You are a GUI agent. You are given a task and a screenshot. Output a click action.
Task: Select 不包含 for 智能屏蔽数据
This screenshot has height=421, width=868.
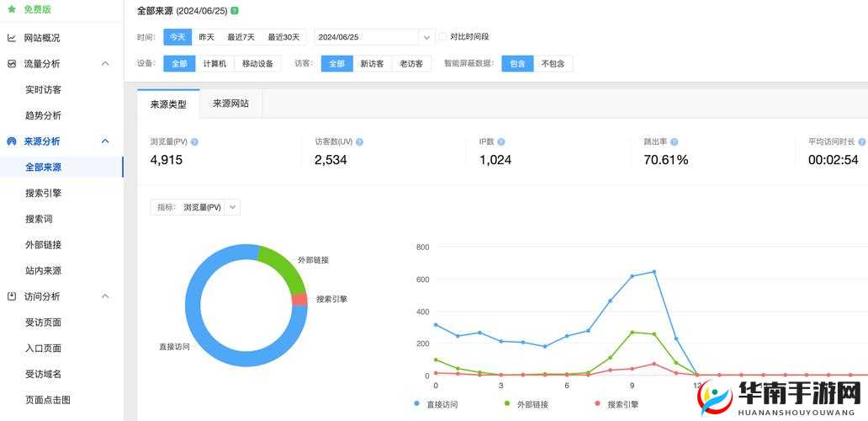click(x=553, y=64)
